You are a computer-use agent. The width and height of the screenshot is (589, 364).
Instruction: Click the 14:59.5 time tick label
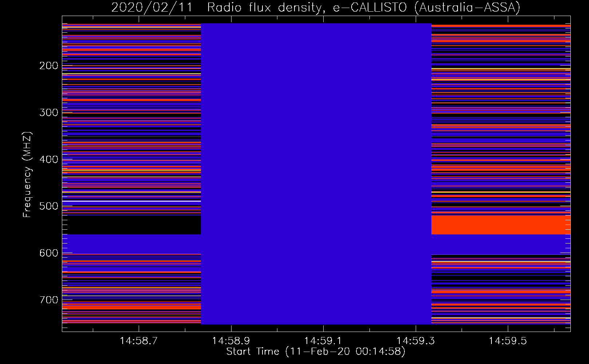pyautogui.click(x=507, y=341)
